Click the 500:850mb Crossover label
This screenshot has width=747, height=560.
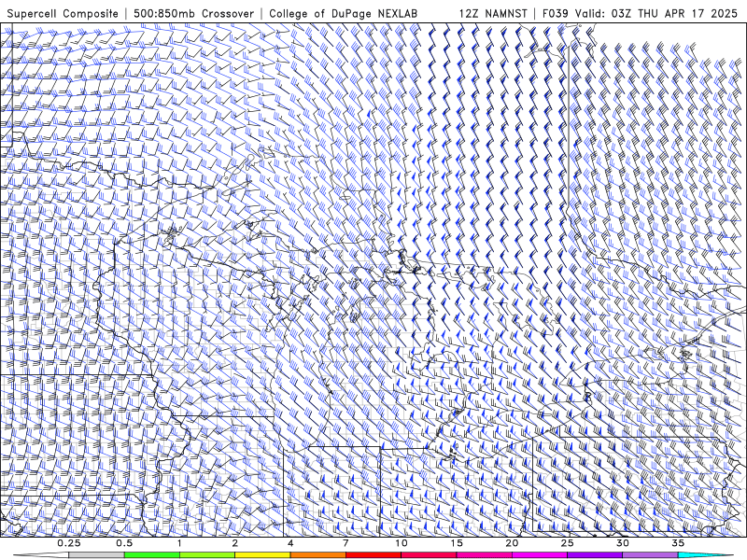point(193,14)
